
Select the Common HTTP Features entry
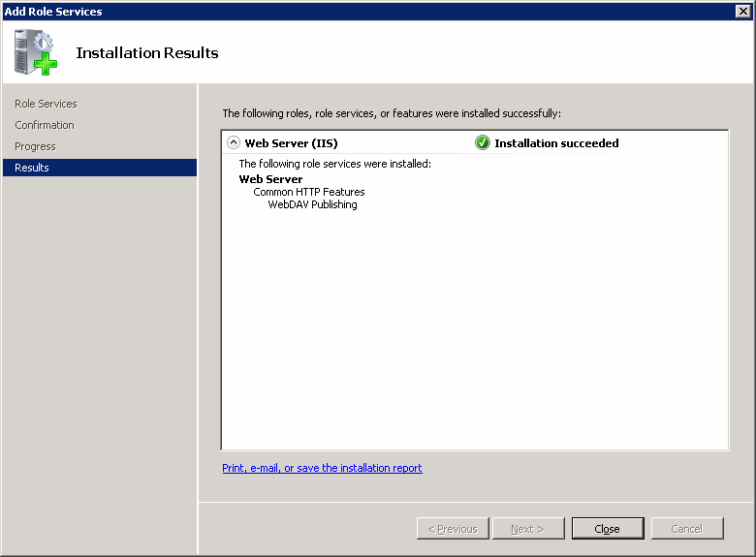click(309, 192)
